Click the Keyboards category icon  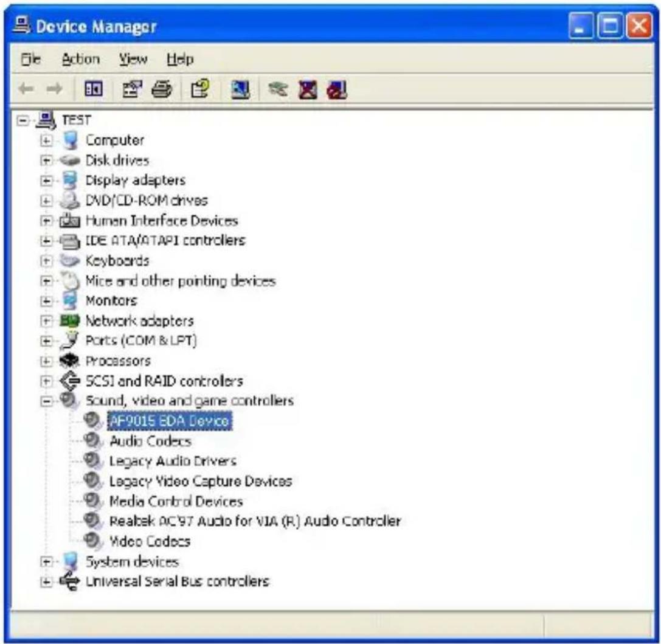click(69, 260)
